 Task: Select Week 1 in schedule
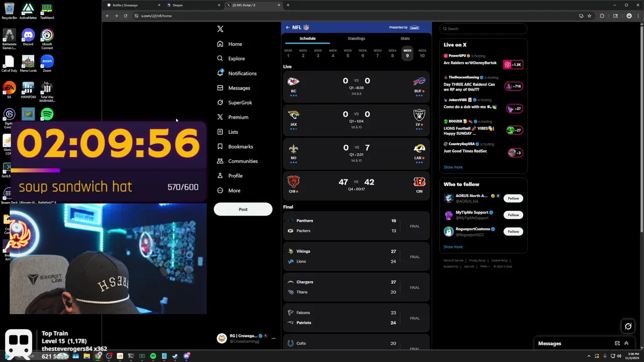point(288,53)
